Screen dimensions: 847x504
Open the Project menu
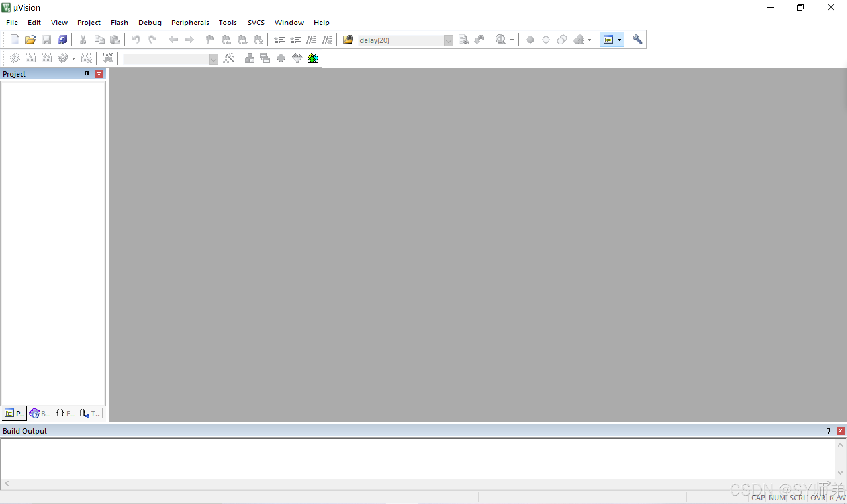(89, 23)
